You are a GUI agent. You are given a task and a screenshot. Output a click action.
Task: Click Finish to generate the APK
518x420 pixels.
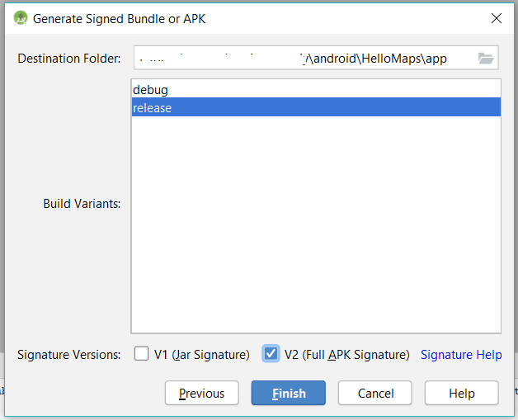[289, 393]
